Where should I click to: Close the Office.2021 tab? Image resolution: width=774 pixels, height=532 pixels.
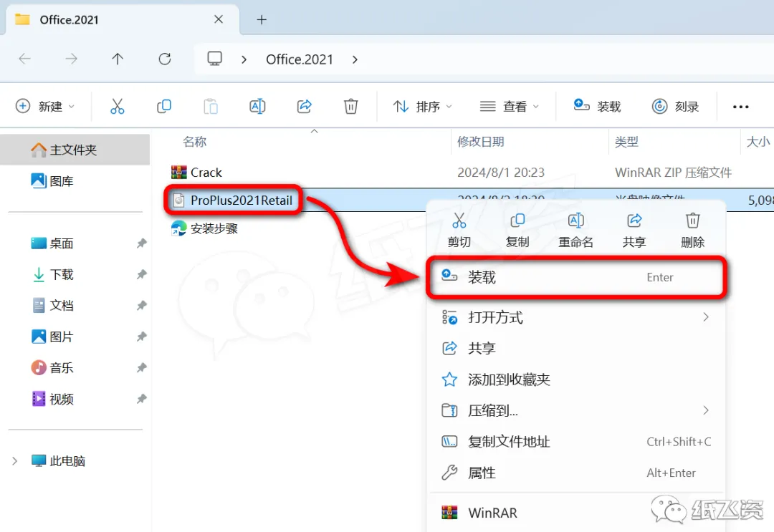tap(218, 19)
